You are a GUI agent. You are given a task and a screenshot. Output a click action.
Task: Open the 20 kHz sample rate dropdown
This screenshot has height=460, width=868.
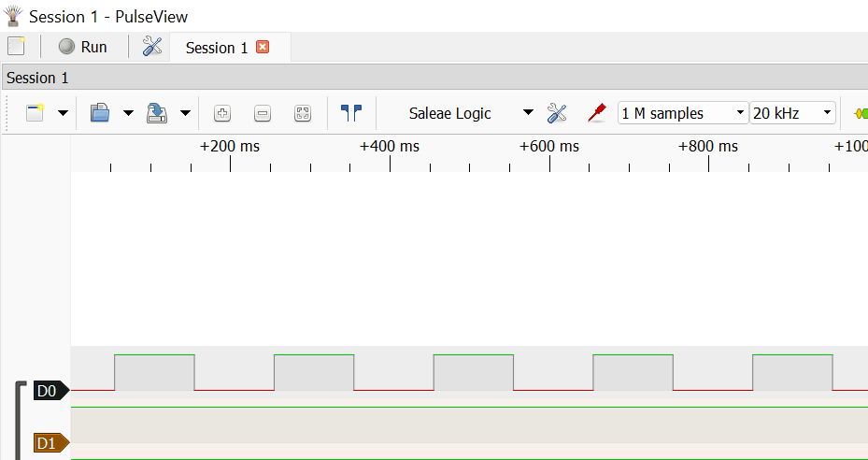click(x=792, y=113)
